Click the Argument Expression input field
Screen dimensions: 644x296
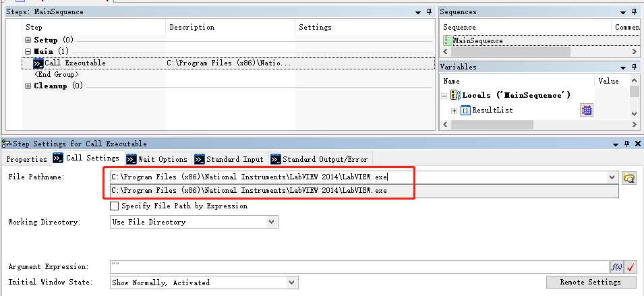pos(360,267)
